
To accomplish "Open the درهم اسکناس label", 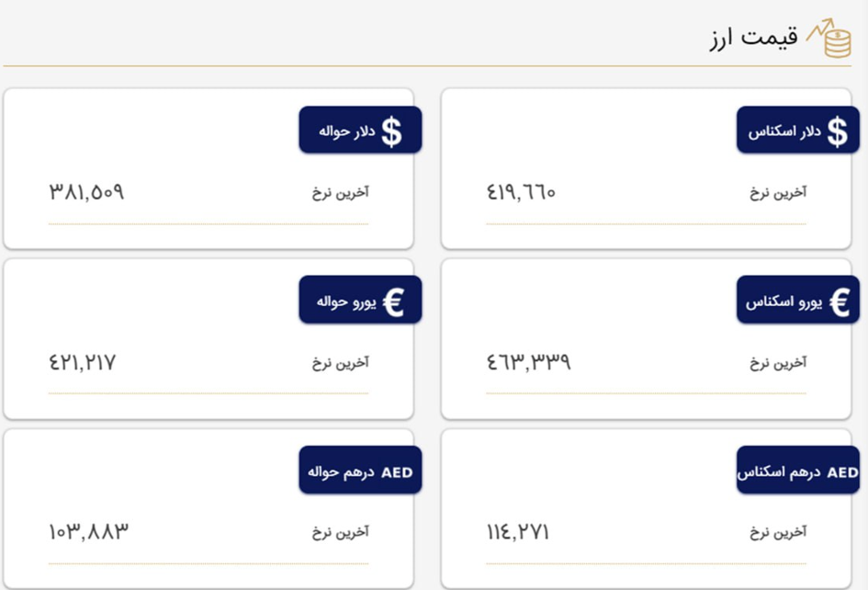I will [x=780, y=472].
